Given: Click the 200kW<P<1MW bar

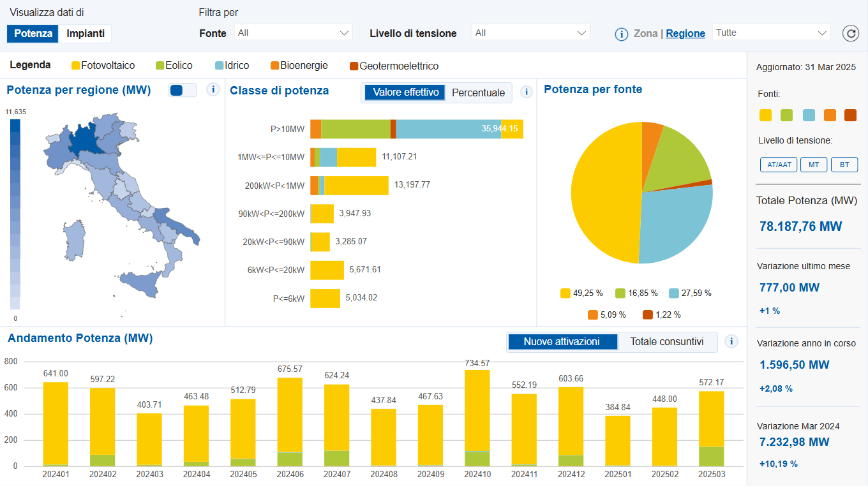Looking at the screenshot, I should 349,185.
